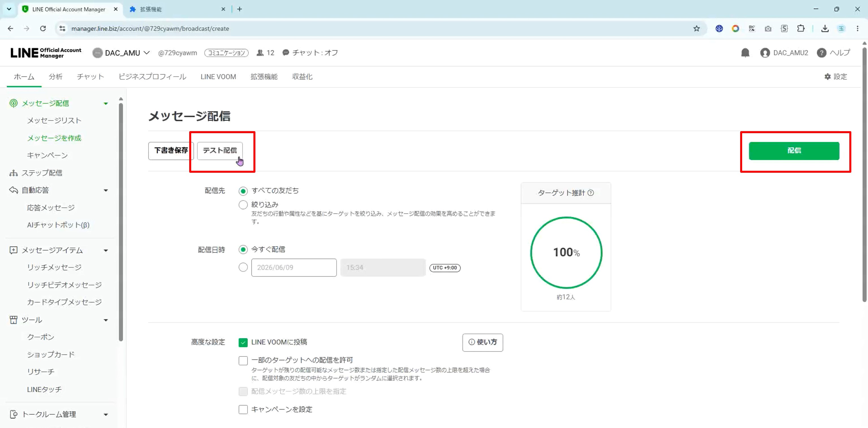The width and height of the screenshot is (868, 428).
Task: Open a new browser tab with plus
Action: click(x=240, y=9)
